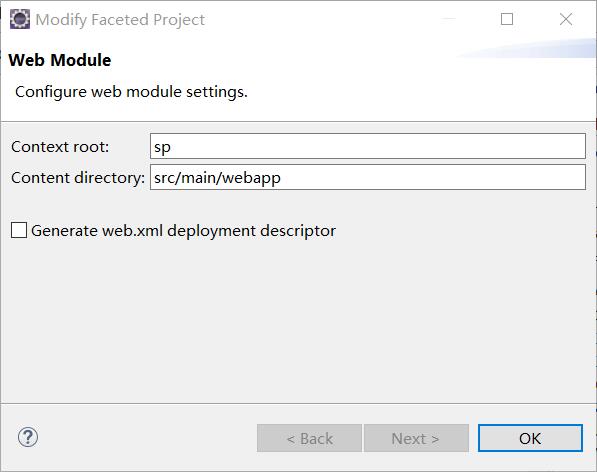The height and width of the screenshot is (472, 597).
Task: Open the help question mark icon
Action: [x=28, y=437]
